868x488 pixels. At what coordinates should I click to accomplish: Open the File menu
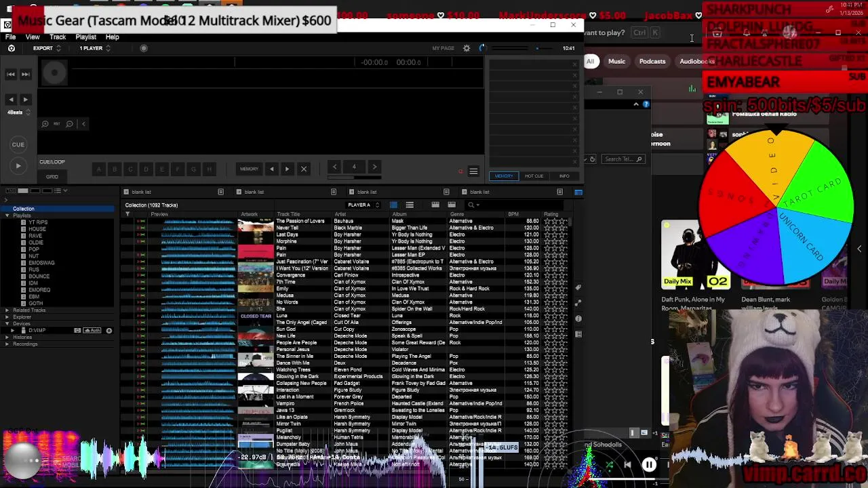coord(11,37)
